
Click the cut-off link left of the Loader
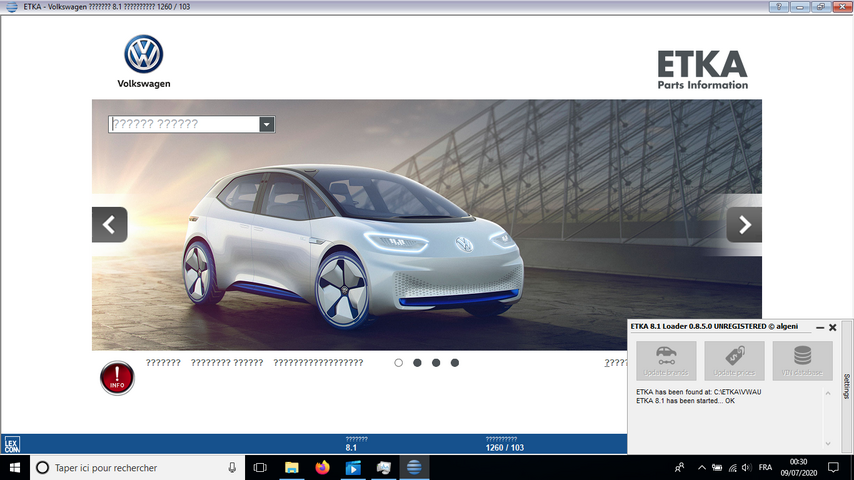click(615, 363)
